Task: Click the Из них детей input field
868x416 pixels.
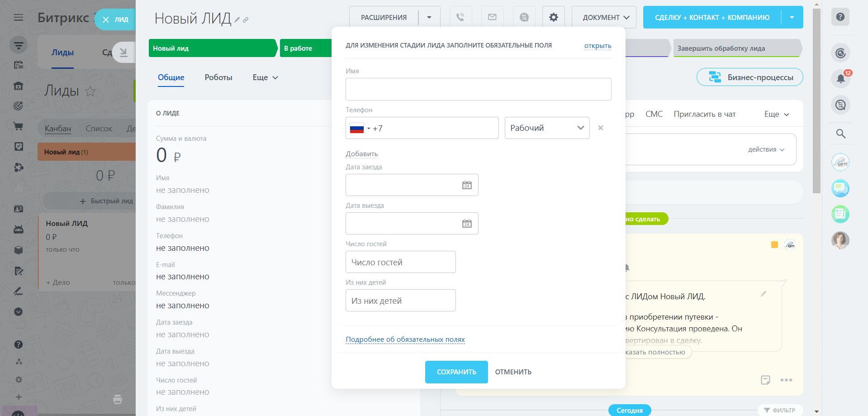Action: pyautogui.click(x=401, y=301)
